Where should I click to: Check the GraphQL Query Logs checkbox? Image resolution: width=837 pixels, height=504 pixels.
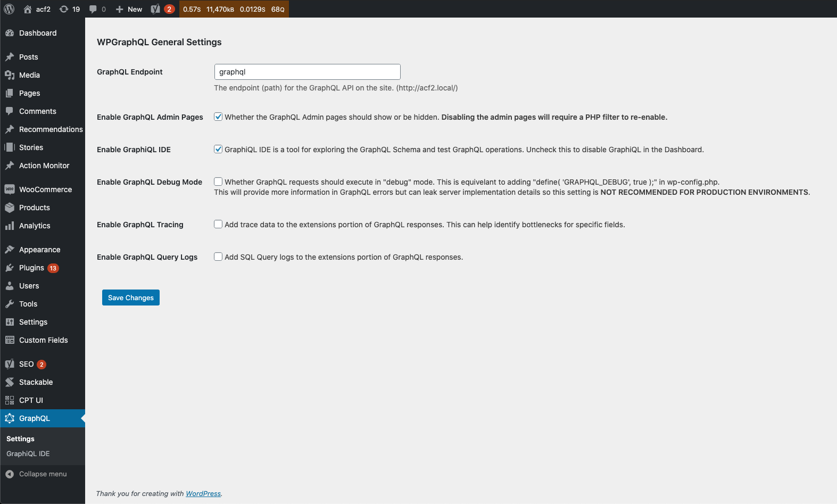point(218,257)
